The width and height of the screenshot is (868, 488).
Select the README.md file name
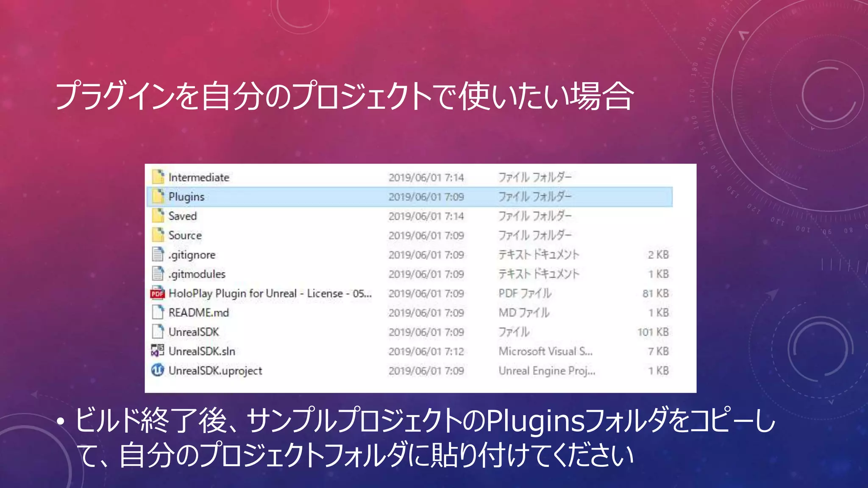[x=198, y=313]
